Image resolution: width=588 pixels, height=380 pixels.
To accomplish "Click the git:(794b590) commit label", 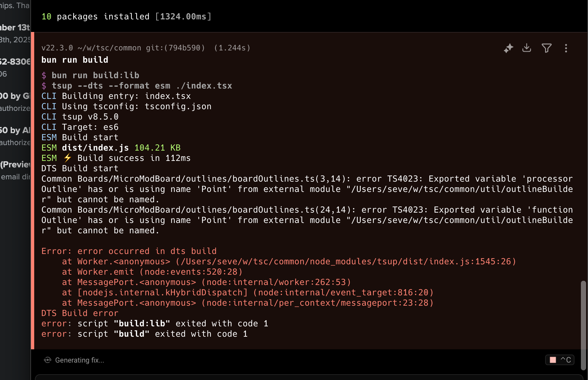I will point(175,48).
